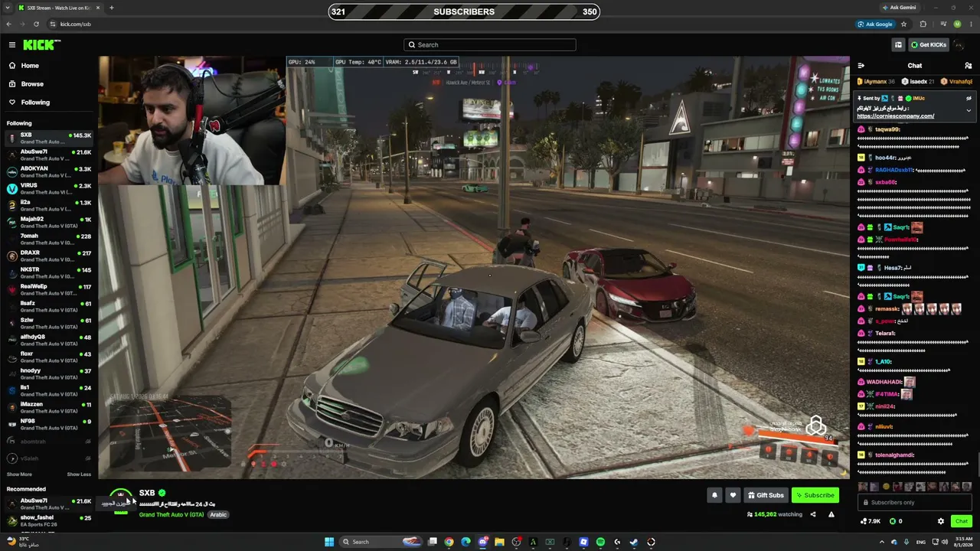
Task: Share the stream using the share icon
Action: tap(813, 514)
